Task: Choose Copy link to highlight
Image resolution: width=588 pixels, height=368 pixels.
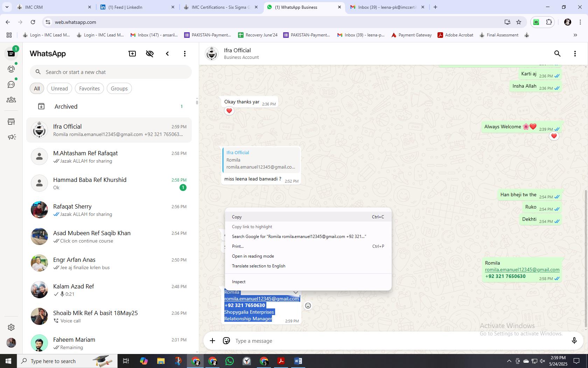Action: pyautogui.click(x=308, y=227)
